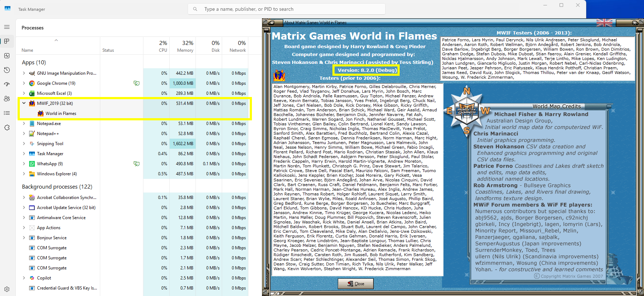
Task: Open the Performance page from the sidebar
Action: pyautogui.click(x=7, y=56)
